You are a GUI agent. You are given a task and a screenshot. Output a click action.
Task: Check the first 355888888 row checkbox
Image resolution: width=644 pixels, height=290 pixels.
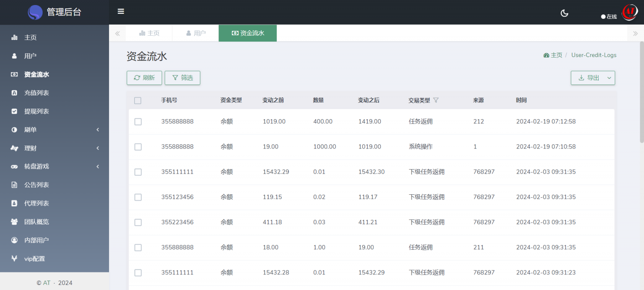click(x=138, y=121)
